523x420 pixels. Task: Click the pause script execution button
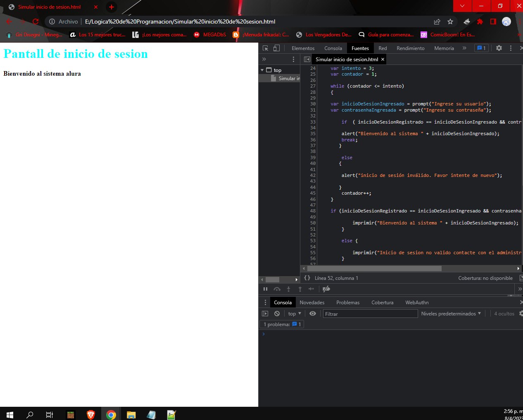pos(265,289)
